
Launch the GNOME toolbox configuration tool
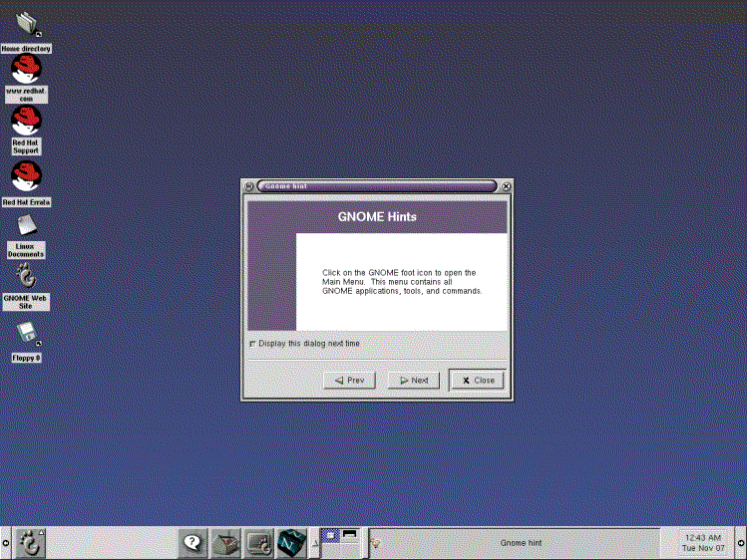[x=225, y=543]
